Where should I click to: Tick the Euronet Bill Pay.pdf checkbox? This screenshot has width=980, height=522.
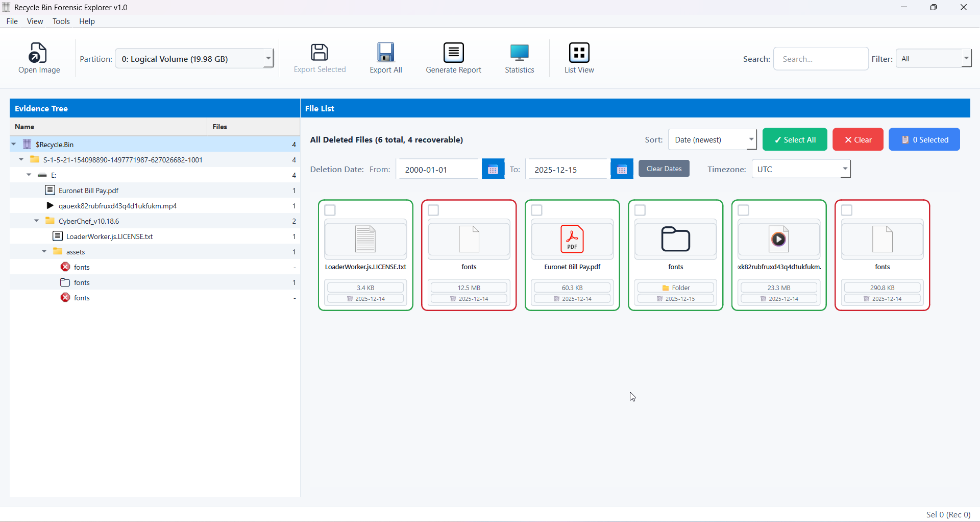537,210
